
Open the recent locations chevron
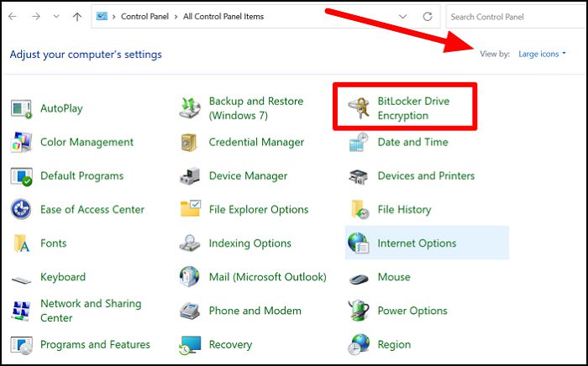click(56, 16)
